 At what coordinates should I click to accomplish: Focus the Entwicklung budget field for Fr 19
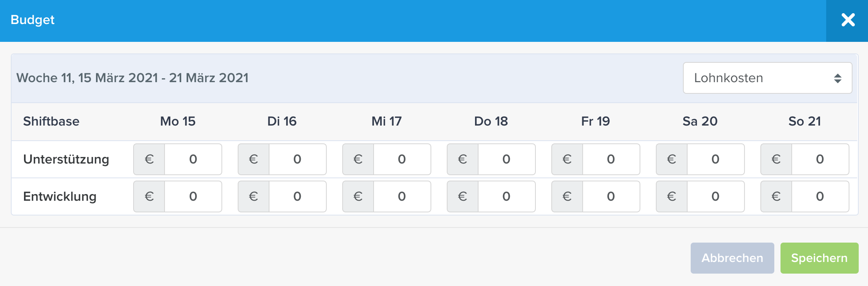pos(611,196)
